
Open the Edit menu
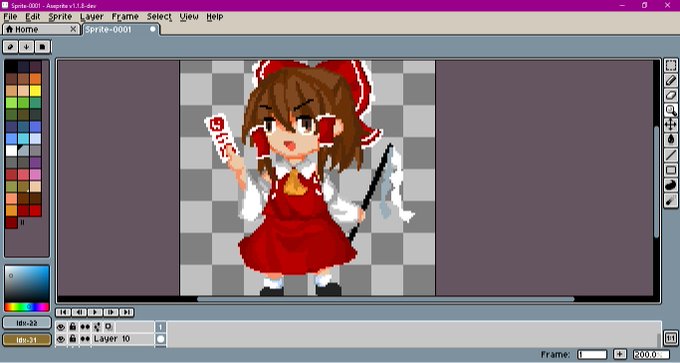(x=33, y=16)
